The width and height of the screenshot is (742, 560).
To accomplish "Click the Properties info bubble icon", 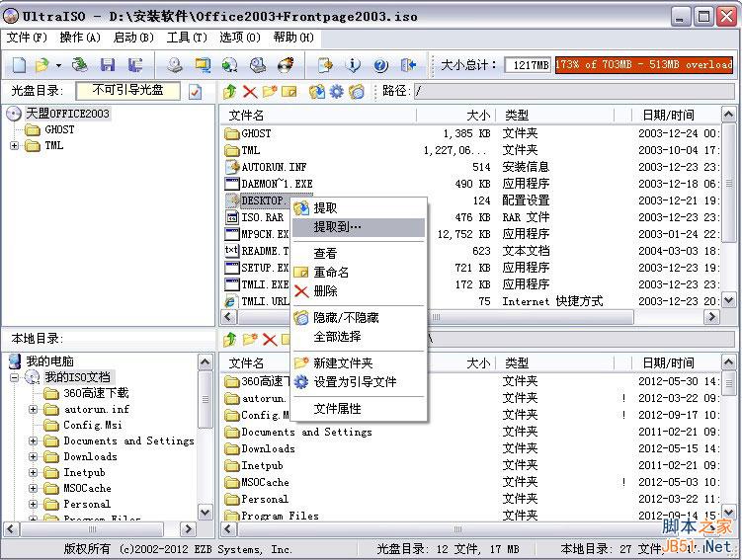I will click(353, 65).
